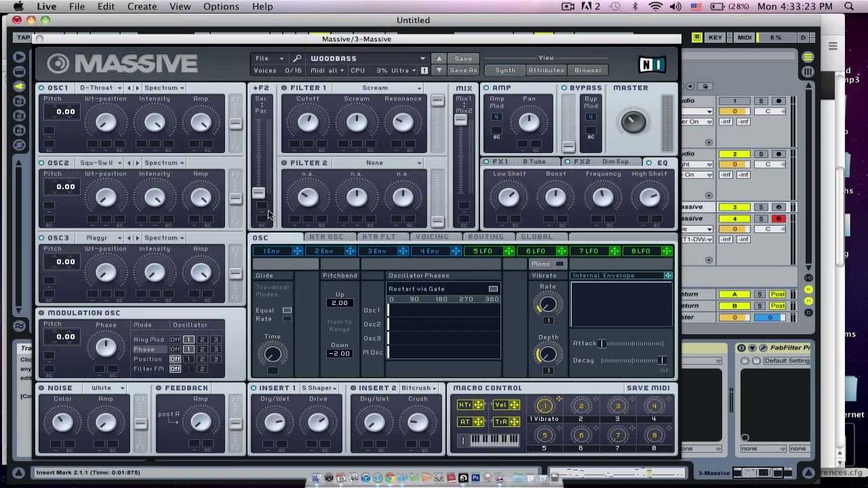Toggle the Feedback section on
The width and height of the screenshot is (868, 488).
coord(159,388)
